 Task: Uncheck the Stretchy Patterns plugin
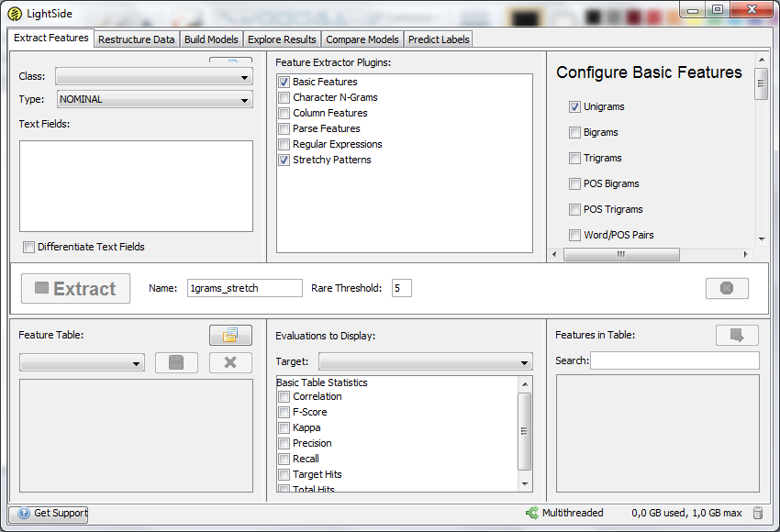point(284,161)
